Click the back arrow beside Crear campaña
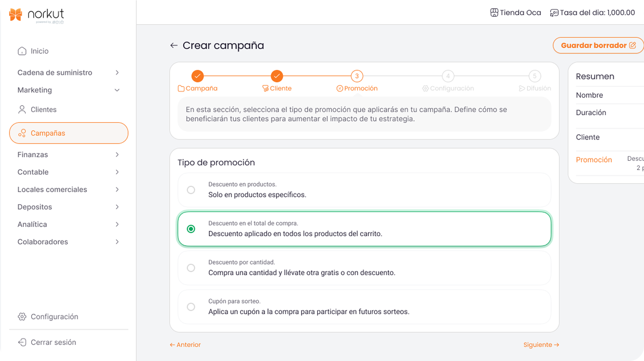Screen dimensions: 644x361 [174, 45]
